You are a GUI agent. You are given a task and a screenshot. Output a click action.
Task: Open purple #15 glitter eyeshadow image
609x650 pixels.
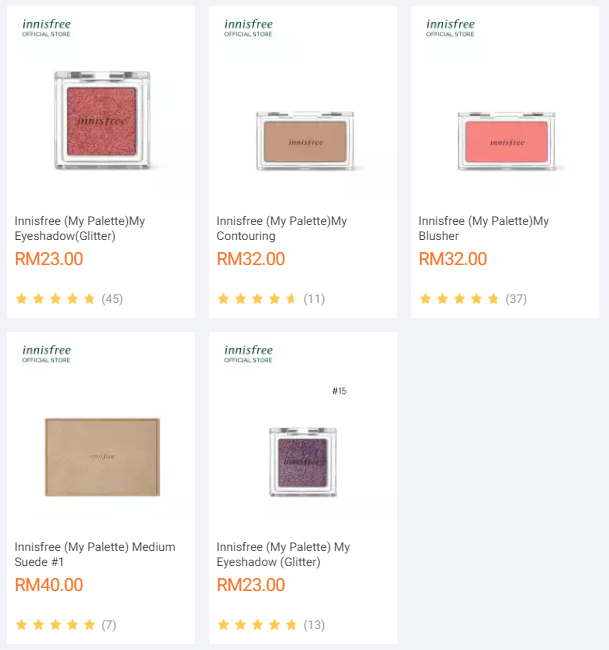tap(303, 461)
